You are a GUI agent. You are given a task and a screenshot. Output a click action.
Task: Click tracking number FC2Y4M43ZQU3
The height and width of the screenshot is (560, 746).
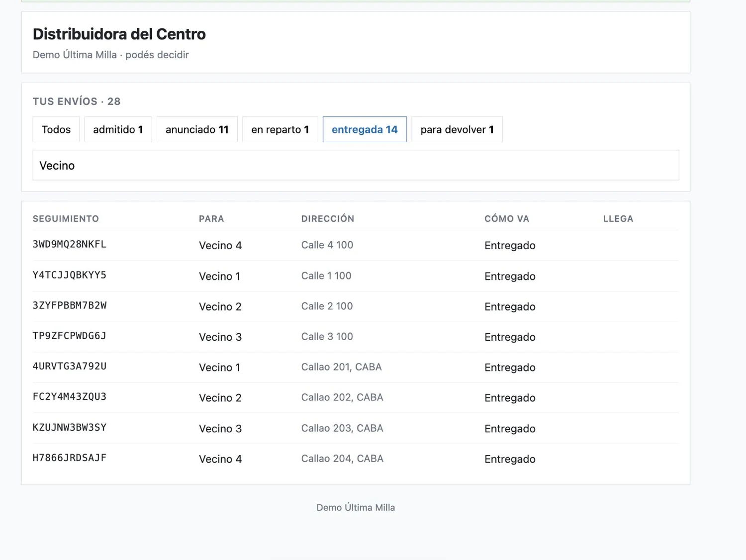coord(70,396)
